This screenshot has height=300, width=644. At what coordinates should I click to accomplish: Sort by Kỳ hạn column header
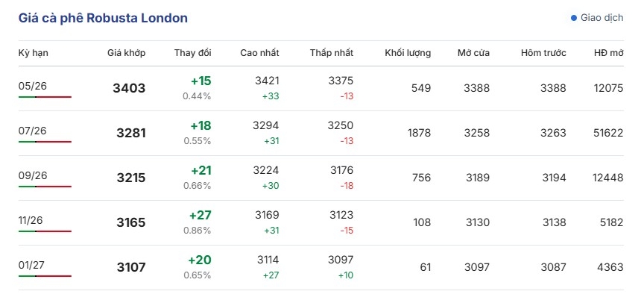click(34, 53)
